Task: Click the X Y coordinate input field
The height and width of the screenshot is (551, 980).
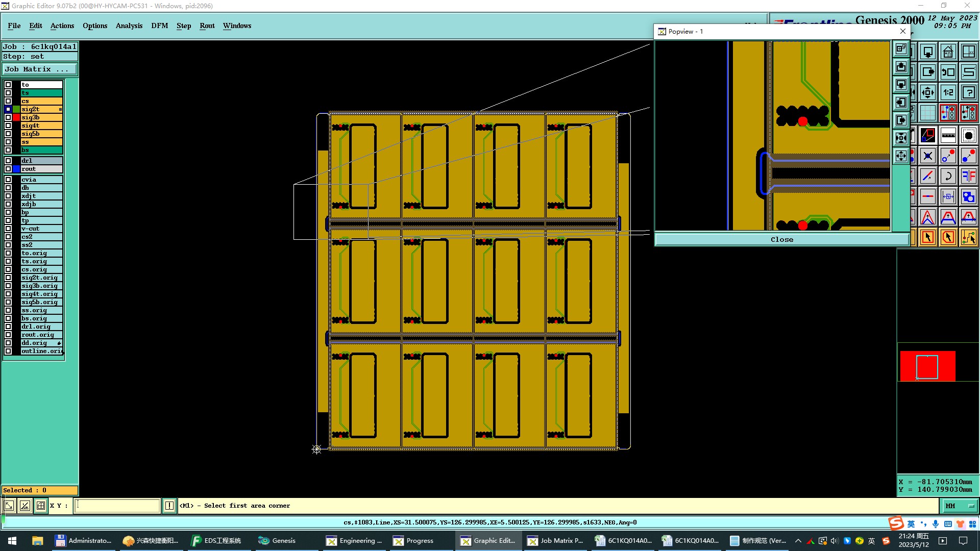Action: (117, 506)
